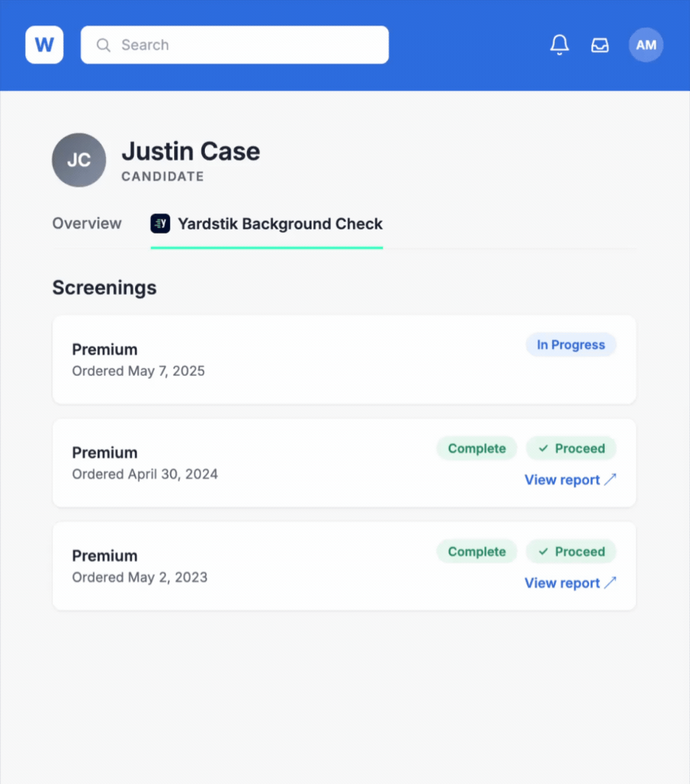Switch to the Overview tab

pos(87,223)
